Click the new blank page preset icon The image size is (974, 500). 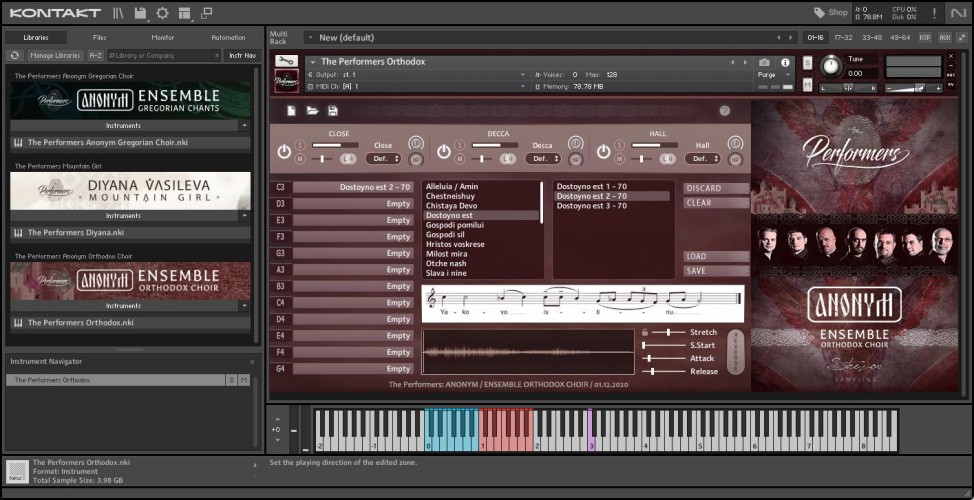[x=291, y=111]
